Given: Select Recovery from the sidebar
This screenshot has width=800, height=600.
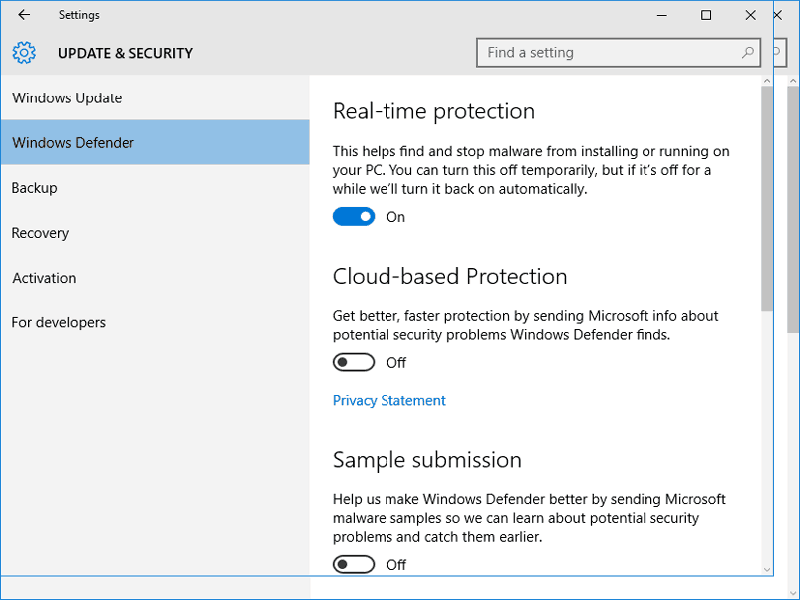Looking at the screenshot, I should (x=40, y=233).
